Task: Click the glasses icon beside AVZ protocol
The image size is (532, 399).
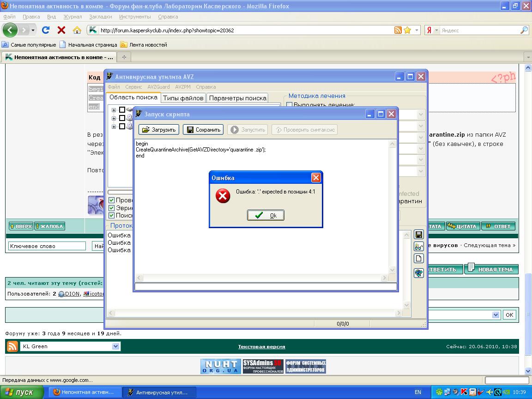Action: click(418, 247)
